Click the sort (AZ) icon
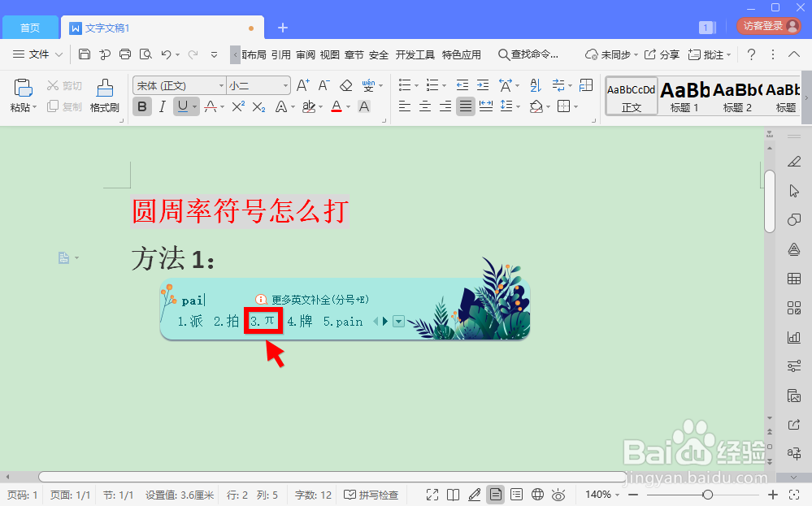Viewport: 812px width, 506px height. click(536, 84)
